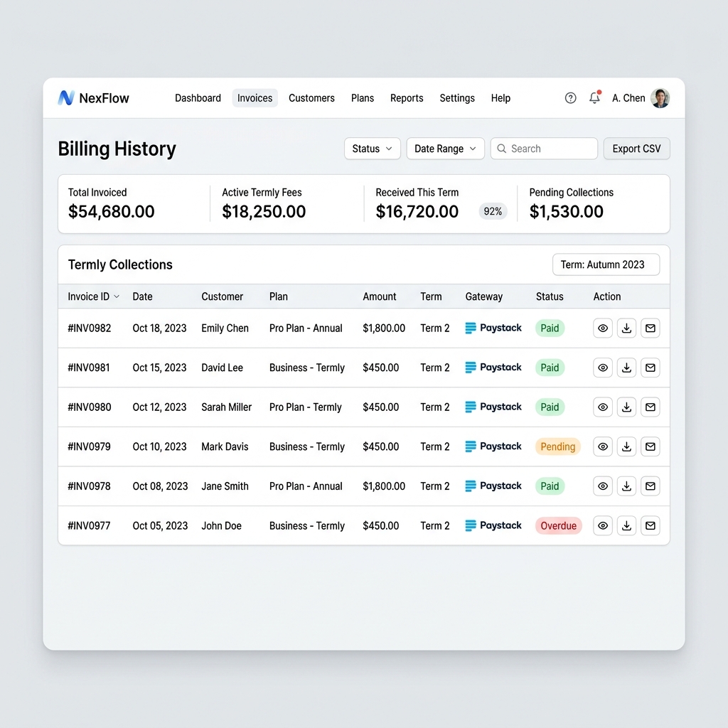
Task: Click Amount column header
Action: (380, 296)
